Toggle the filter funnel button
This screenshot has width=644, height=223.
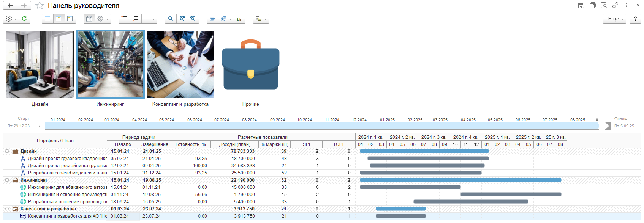pyautogui.click(x=89, y=19)
